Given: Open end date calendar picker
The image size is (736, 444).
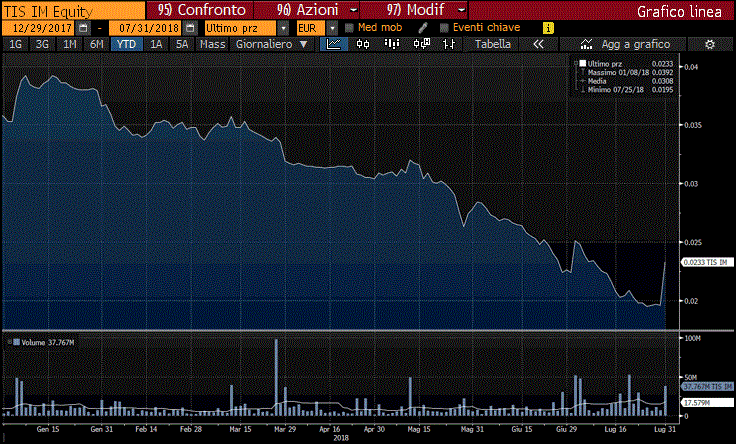Looking at the screenshot, I should tap(190, 28).
